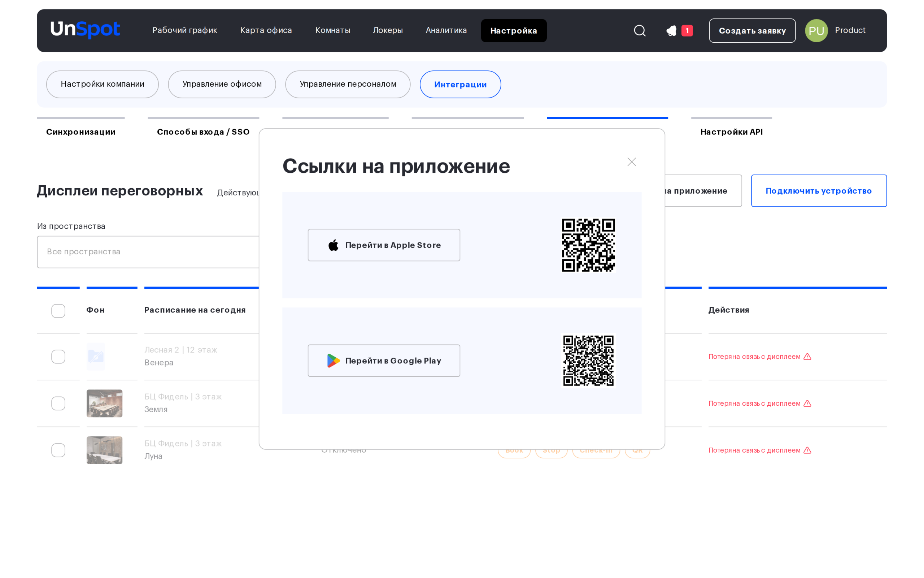Open the Настройки API sub-tab
Screen dimensions: 924x578
tap(732, 132)
